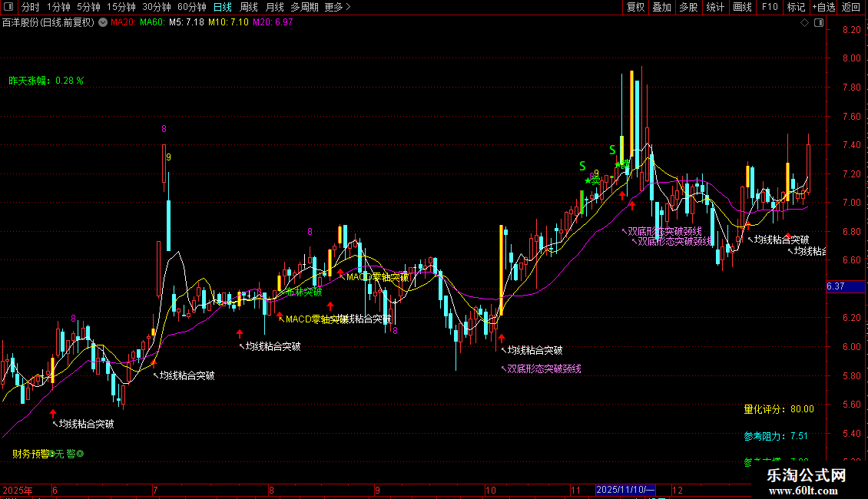The image size is (868, 499).
Task: Click the M10: 7.10 value
Action: click(x=229, y=23)
